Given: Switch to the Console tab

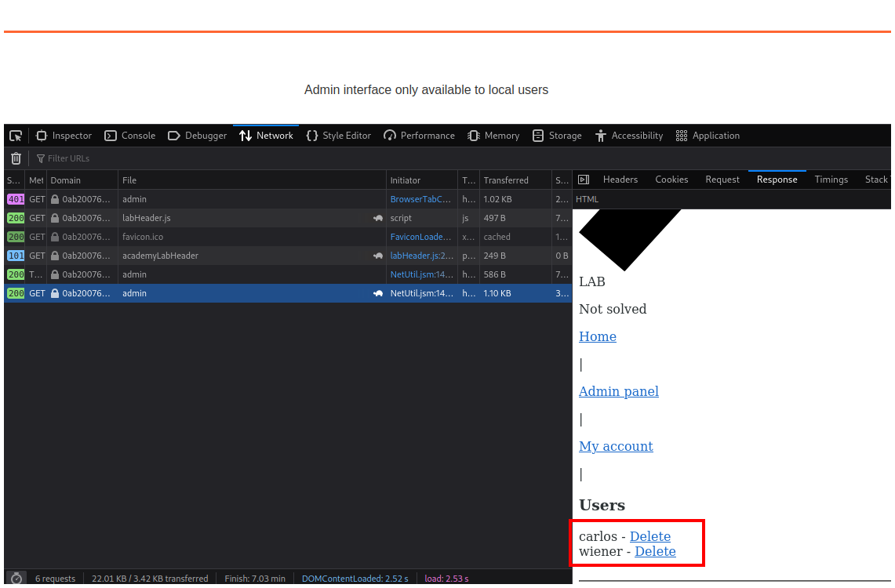Looking at the screenshot, I should [x=130, y=136].
